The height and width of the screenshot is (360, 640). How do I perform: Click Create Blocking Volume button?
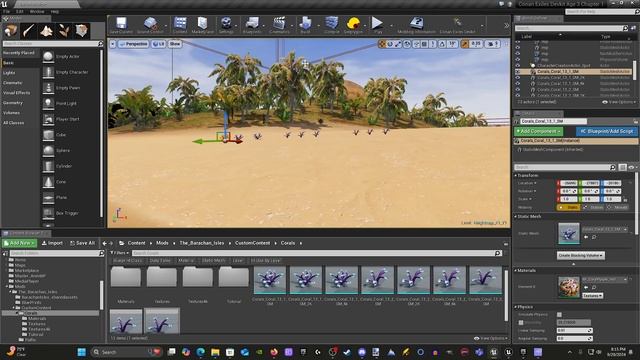click(x=580, y=256)
